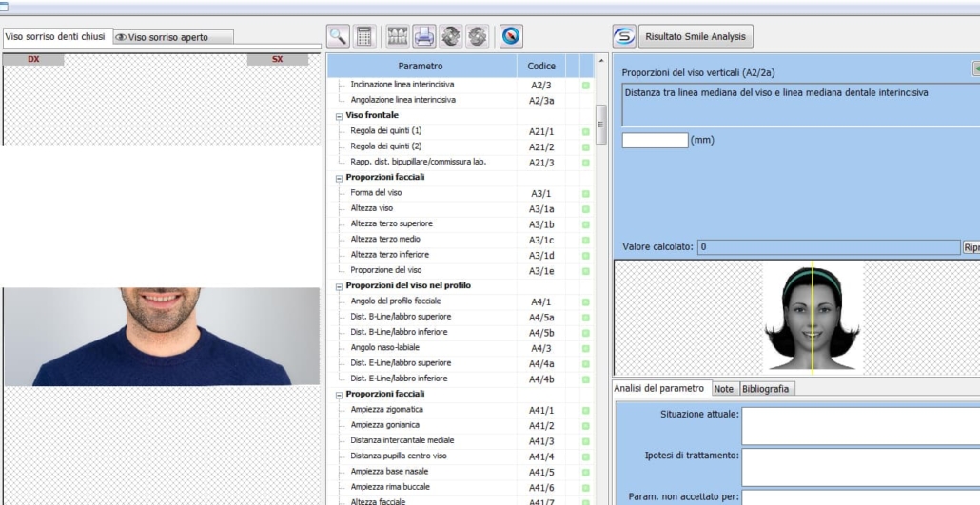
Task: Click the magnifying glass search icon
Action: (x=338, y=36)
